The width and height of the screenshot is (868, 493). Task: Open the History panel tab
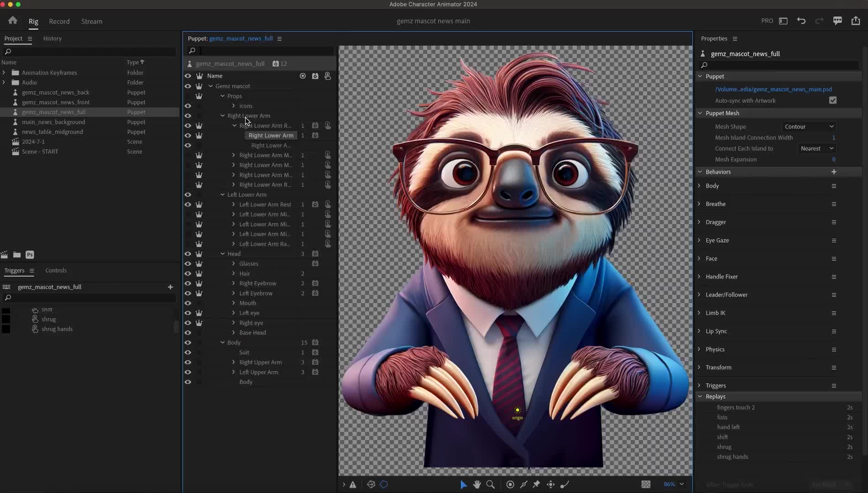(x=52, y=39)
